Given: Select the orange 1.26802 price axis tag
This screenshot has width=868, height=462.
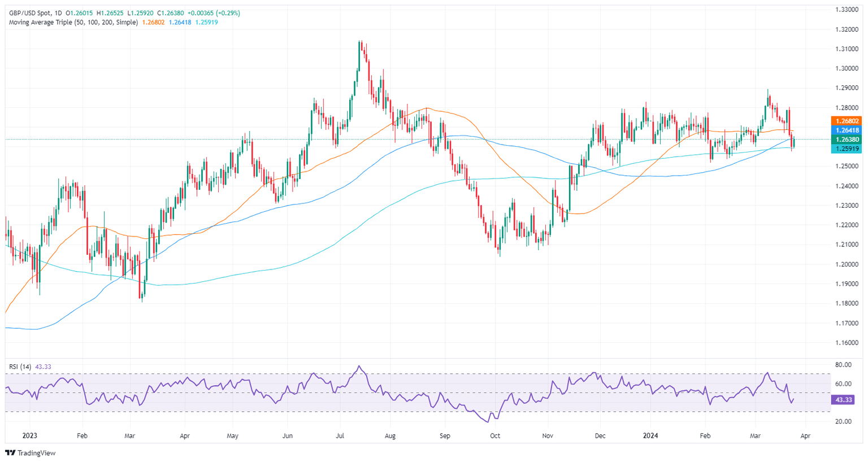Looking at the screenshot, I should point(846,121).
